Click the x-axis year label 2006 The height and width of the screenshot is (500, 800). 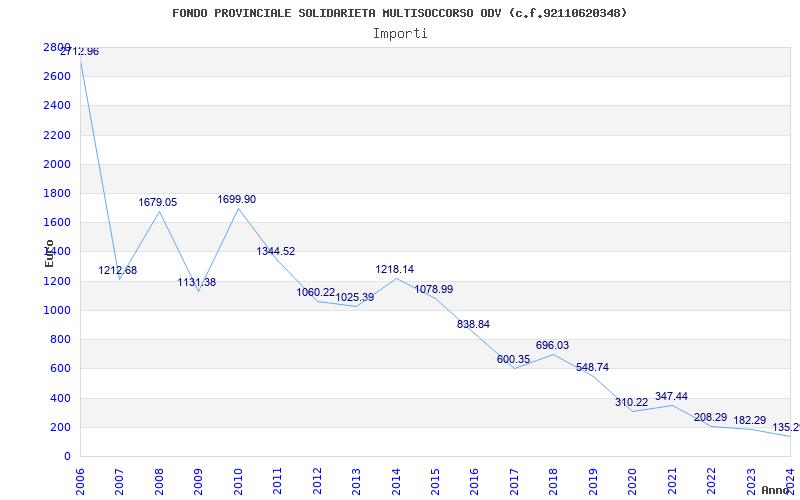tap(80, 482)
